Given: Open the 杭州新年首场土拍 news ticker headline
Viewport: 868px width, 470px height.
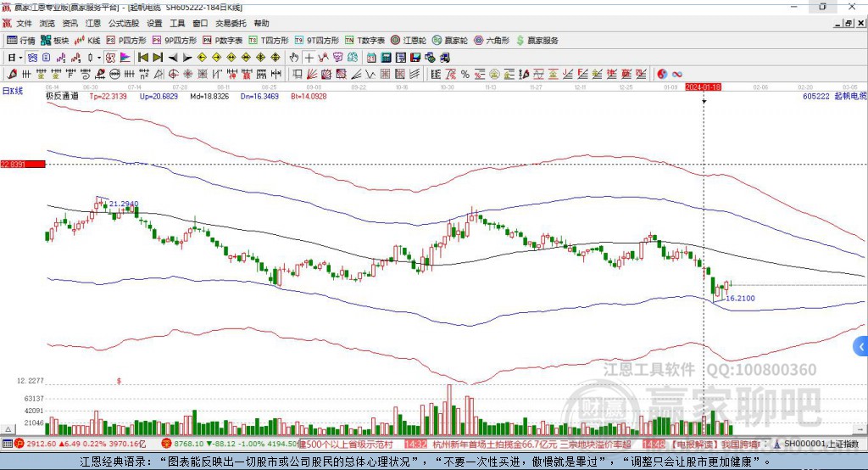Looking at the screenshot, I should point(531,444).
